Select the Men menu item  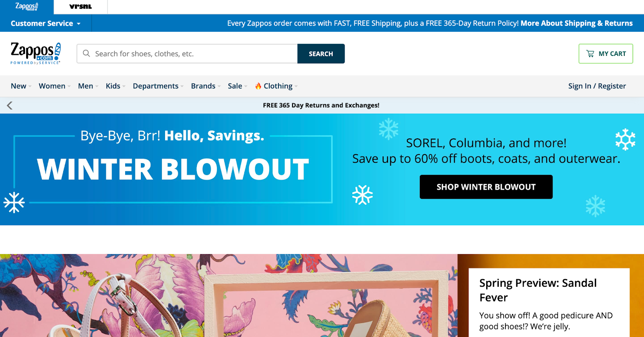point(85,86)
